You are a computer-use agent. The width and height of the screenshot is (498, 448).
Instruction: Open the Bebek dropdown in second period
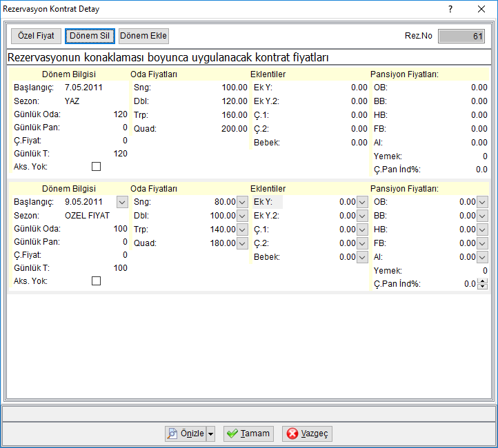point(362,257)
